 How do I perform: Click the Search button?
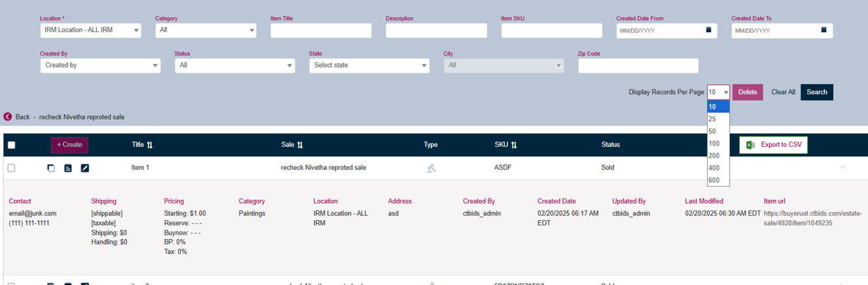pyautogui.click(x=817, y=92)
